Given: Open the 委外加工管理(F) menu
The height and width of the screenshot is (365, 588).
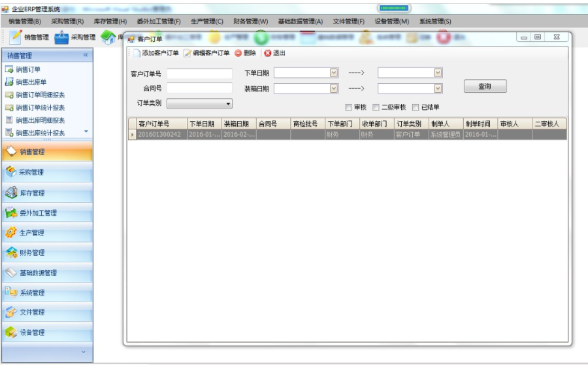Looking at the screenshot, I should point(159,22).
